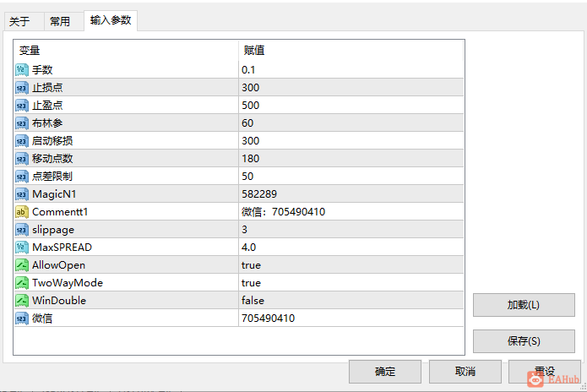Click the 取消 button
This screenshot has height=392, width=587.
(465, 372)
